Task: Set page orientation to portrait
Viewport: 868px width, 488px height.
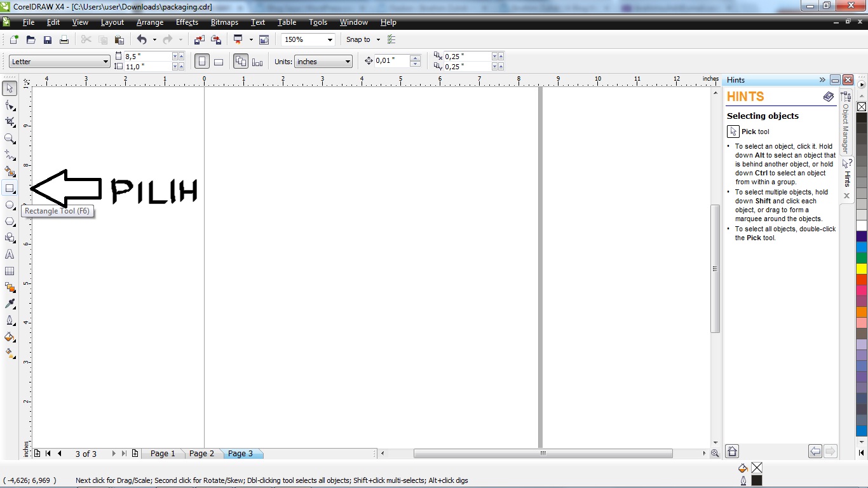Action: click(x=202, y=62)
